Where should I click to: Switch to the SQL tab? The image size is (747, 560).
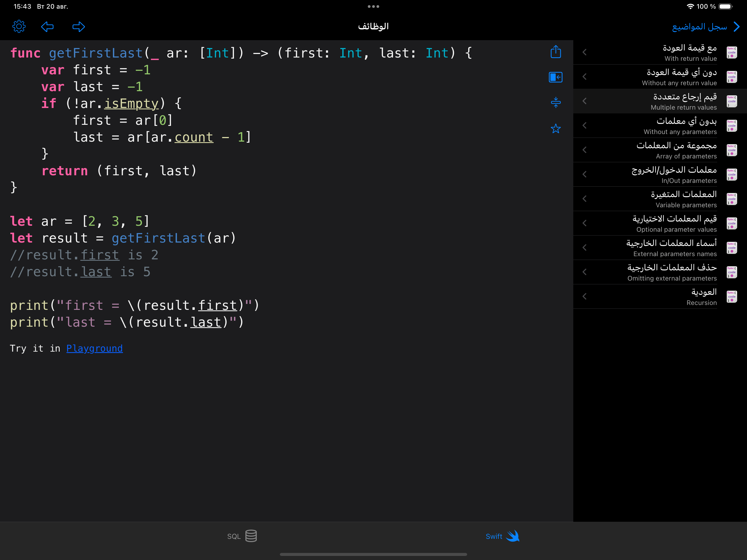pos(242,536)
